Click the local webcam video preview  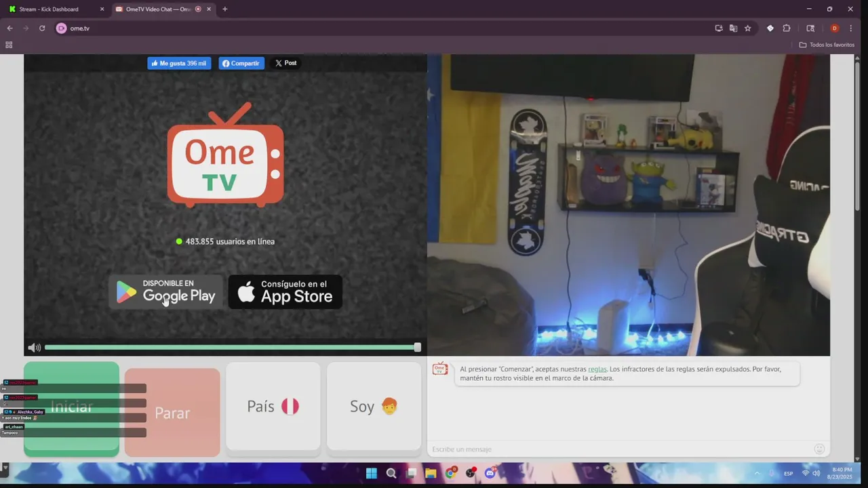pos(628,205)
